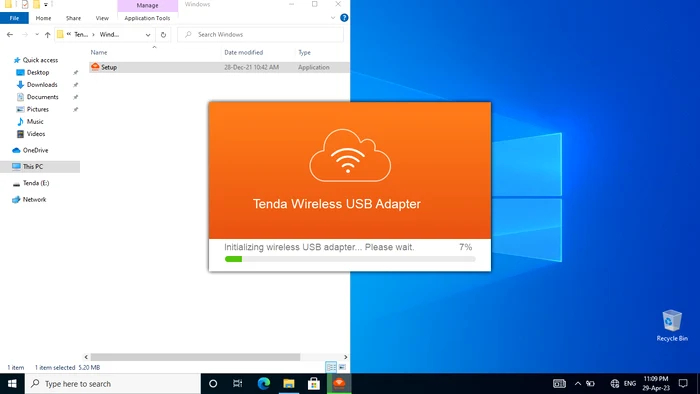This screenshot has width=700, height=394.
Task: Open Recycle Bin on desktop
Action: tap(672, 325)
